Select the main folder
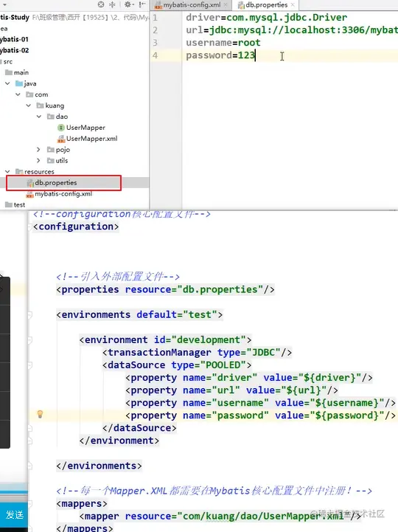The height and width of the screenshot is (532, 398). pos(21,72)
